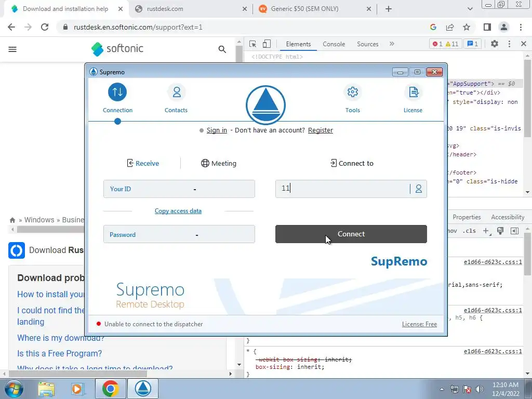This screenshot has width=532, height=399.
Task: Switch to the Console tab
Action: coord(334,44)
